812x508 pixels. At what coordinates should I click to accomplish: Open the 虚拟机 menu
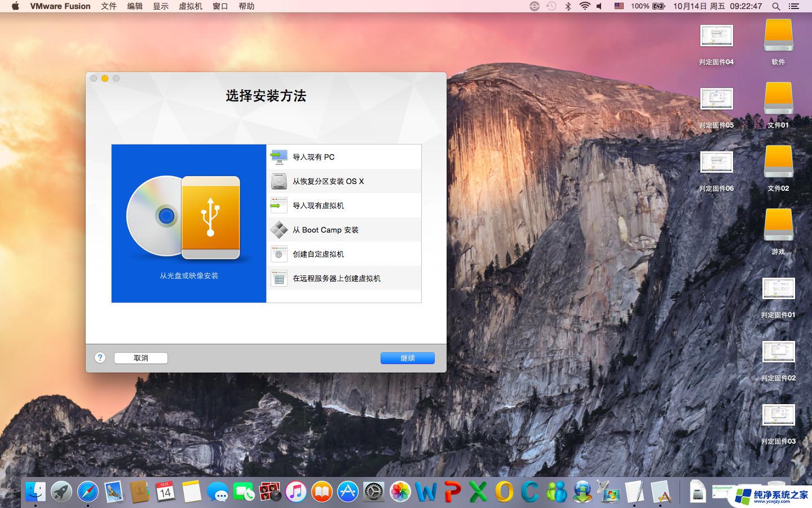click(191, 6)
